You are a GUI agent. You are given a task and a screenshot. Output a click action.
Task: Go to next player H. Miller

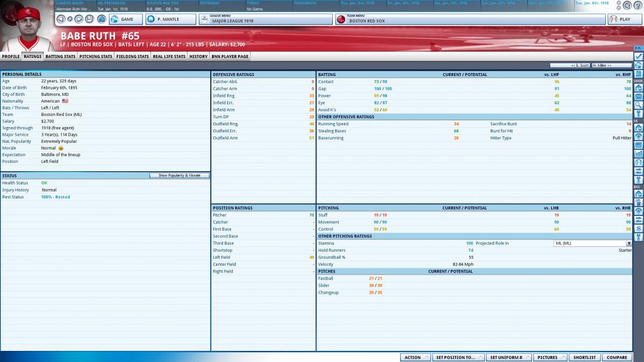[x=611, y=66]
